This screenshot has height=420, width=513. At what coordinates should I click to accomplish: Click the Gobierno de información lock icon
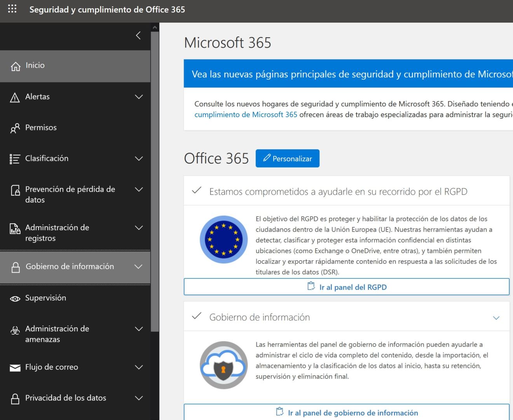click(x=16, y=268)
